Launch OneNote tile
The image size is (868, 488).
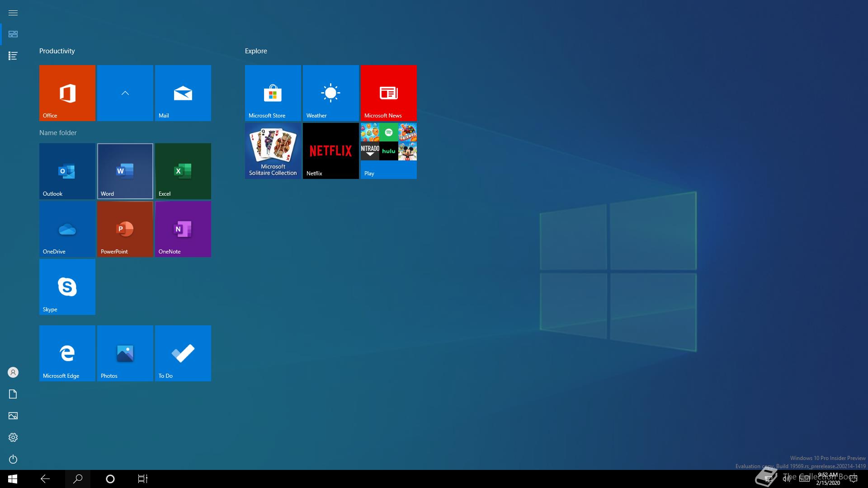(x=183, y=229)
